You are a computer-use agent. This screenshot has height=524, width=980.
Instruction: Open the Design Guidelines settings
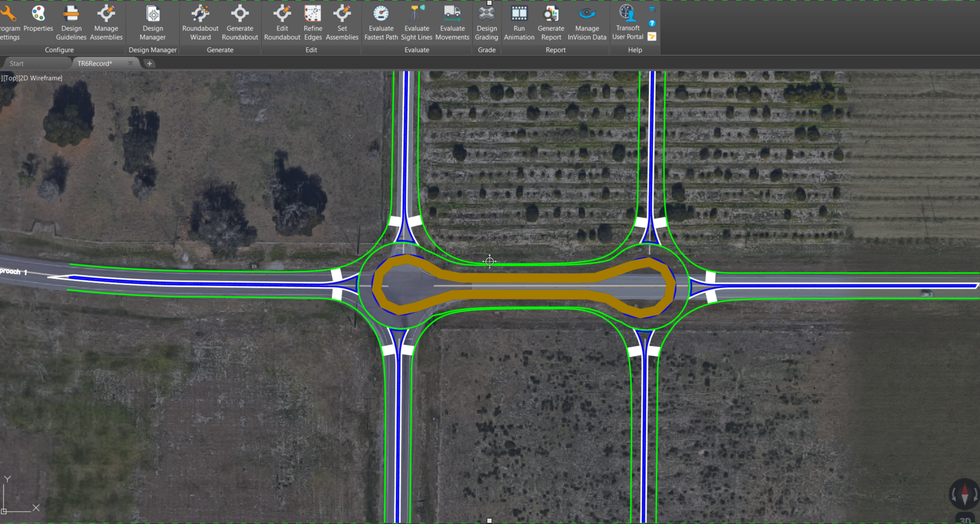[x=71, y=23]
